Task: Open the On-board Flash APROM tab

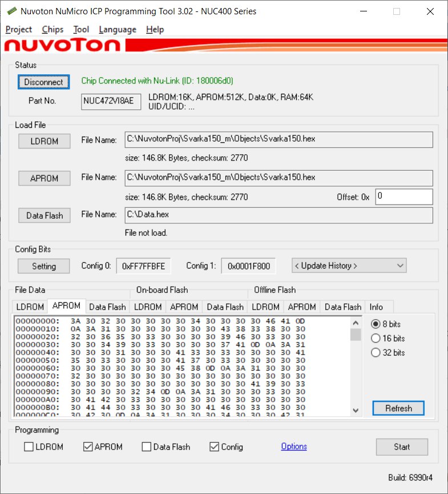Action: coord(184,307)
